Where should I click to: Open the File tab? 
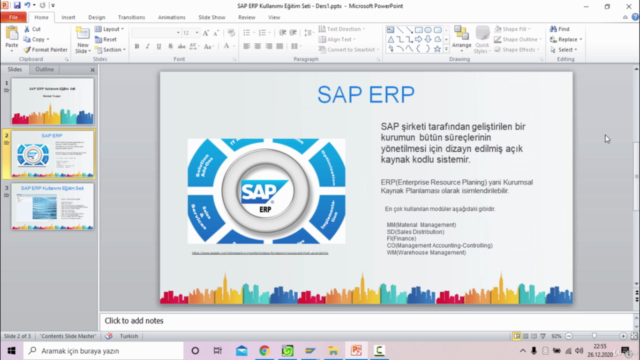point(13,18)
